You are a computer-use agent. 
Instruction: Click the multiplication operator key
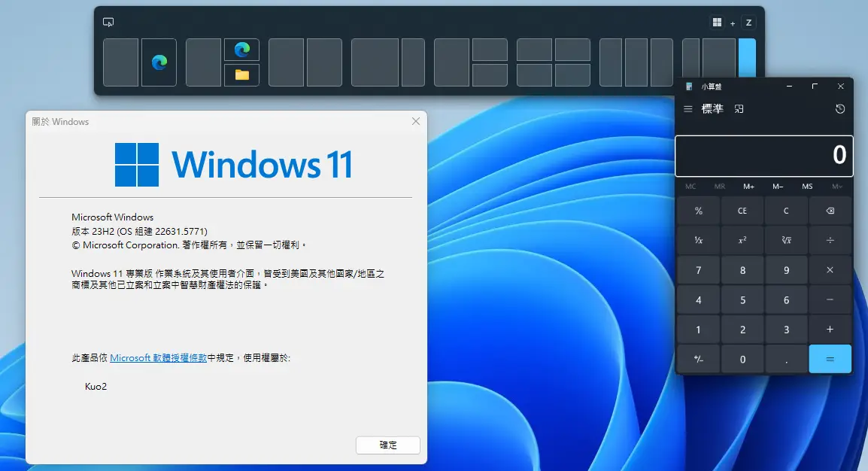click(x=830, y=270)
